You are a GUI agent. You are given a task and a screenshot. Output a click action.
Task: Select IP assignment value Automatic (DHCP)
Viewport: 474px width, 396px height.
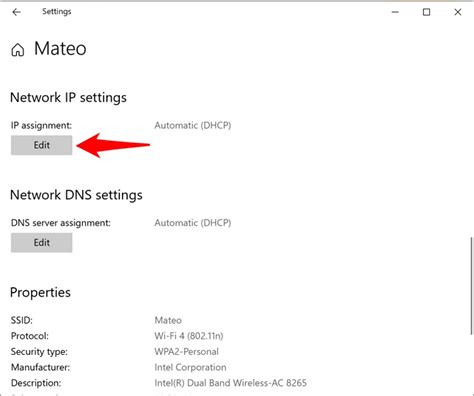[193, 126]
